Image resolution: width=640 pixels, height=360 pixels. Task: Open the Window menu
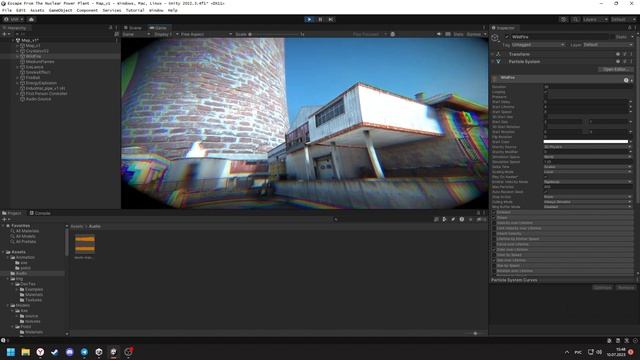(156, 10)
